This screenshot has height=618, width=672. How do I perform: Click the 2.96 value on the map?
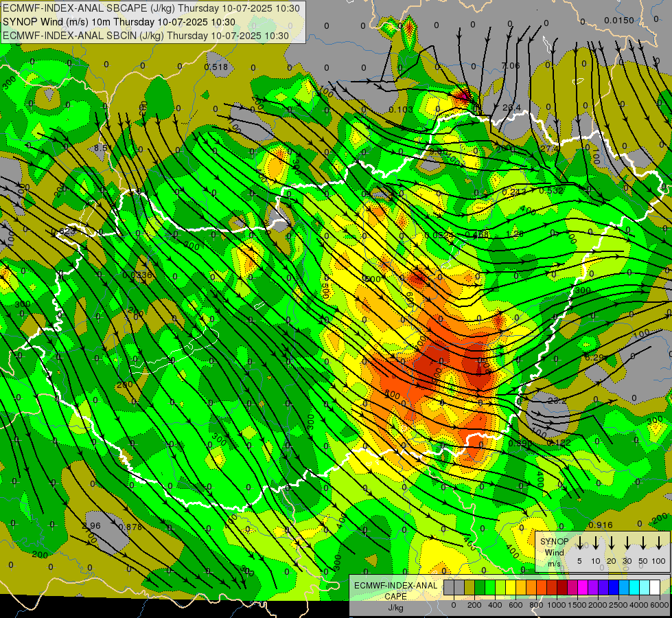pos(92,526)
